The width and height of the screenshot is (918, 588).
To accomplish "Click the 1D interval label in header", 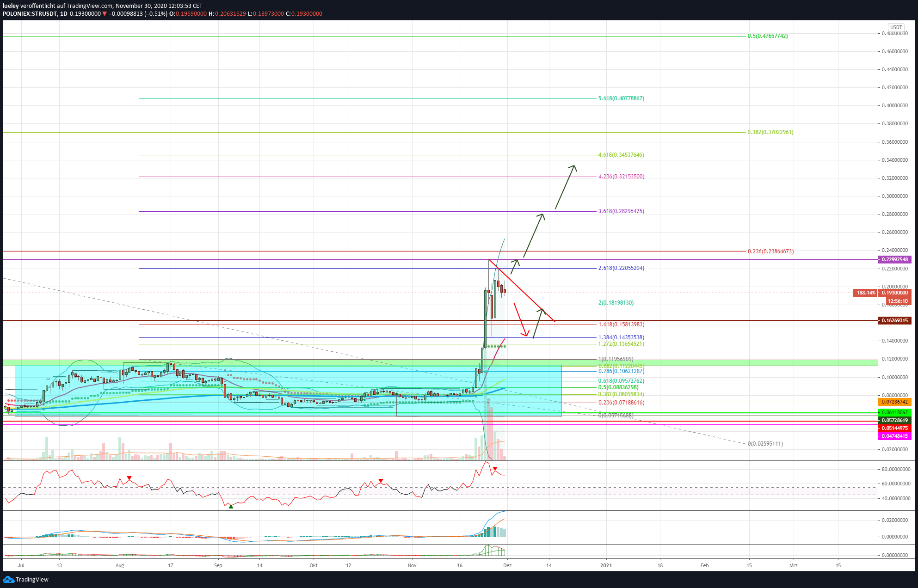I will (x=64, y=14).
